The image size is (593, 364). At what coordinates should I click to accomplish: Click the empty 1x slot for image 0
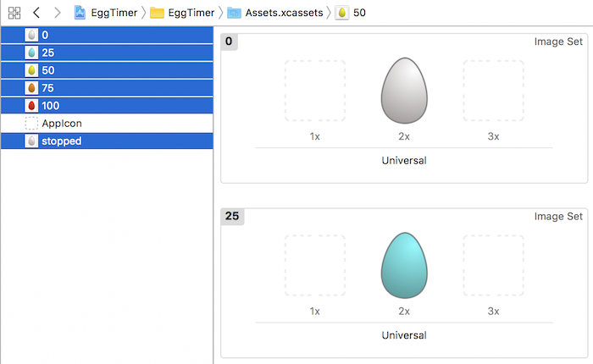click(314, 91)
